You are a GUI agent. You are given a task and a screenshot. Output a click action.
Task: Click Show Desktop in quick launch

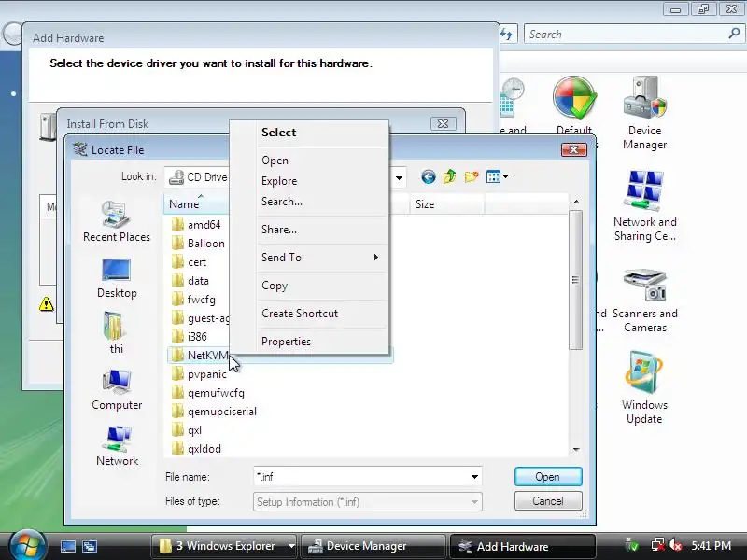coord(67,547)
